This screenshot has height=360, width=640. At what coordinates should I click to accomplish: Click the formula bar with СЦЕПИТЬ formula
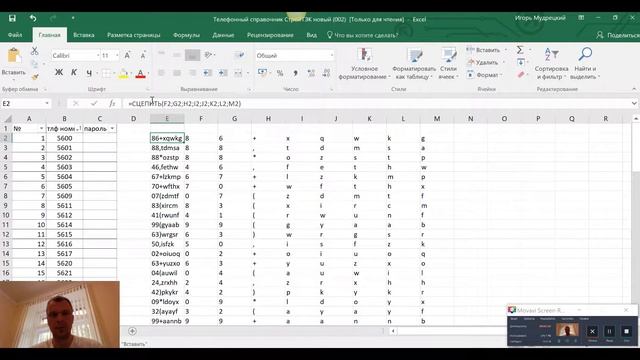pos(376,104)
